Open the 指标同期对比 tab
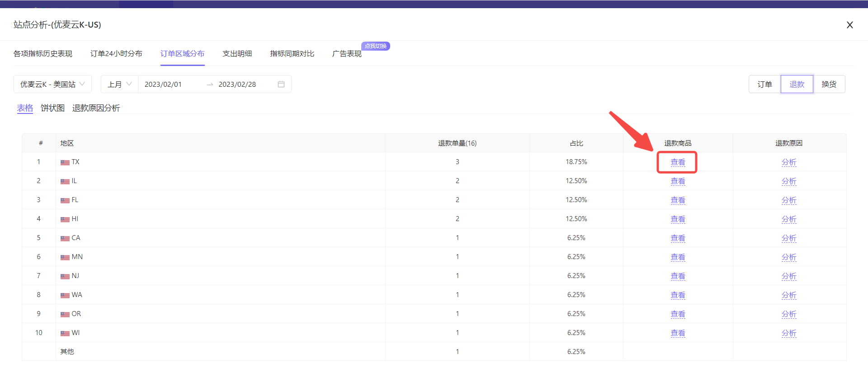Viewport: 868px width, 373px height. pyautogui.click(x=292, y=53)
